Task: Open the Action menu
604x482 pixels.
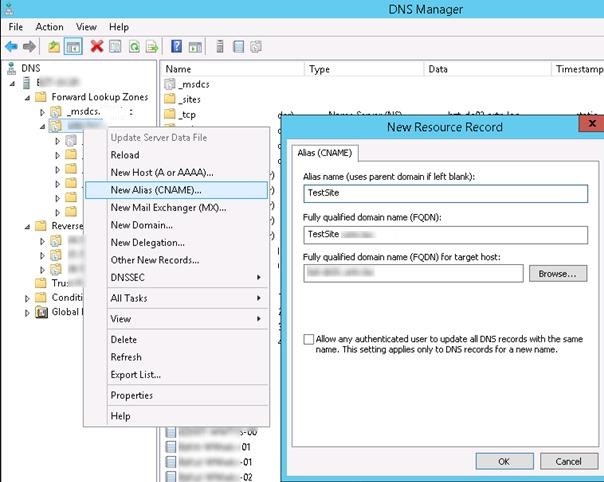Action: click(x=49, y=27)
